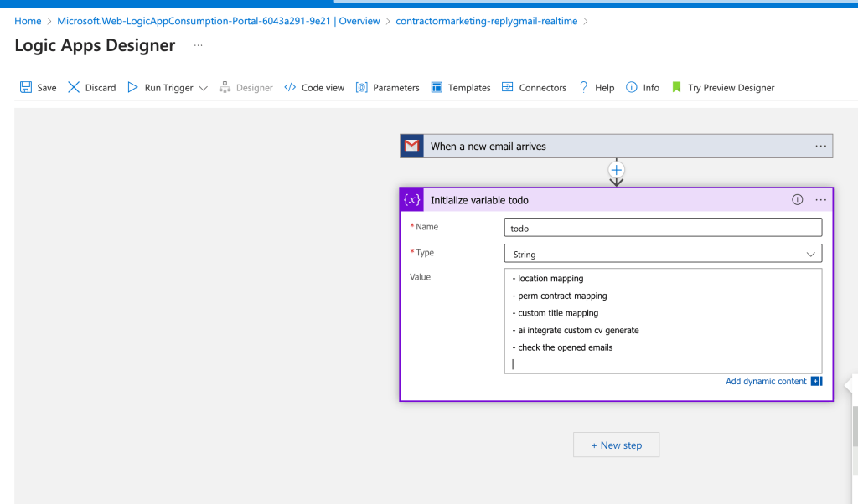Viewport: 858px width, 504px height.
Task: Click the Templates icon
Action: (x=436, y=87)
